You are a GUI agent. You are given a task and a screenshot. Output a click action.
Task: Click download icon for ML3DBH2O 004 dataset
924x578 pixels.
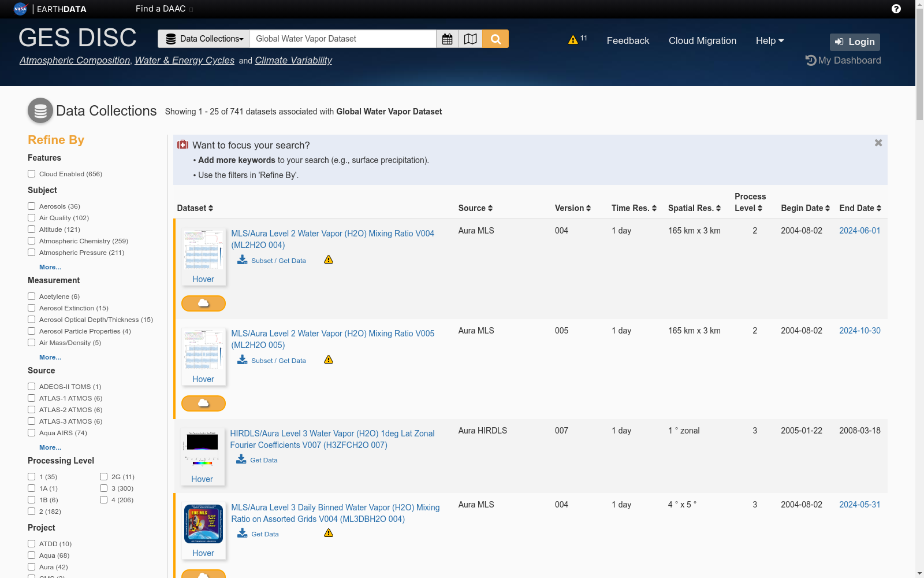click(243, 533)
